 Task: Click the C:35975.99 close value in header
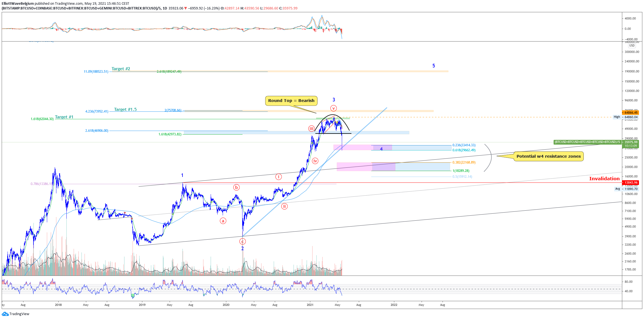point(288,8)
